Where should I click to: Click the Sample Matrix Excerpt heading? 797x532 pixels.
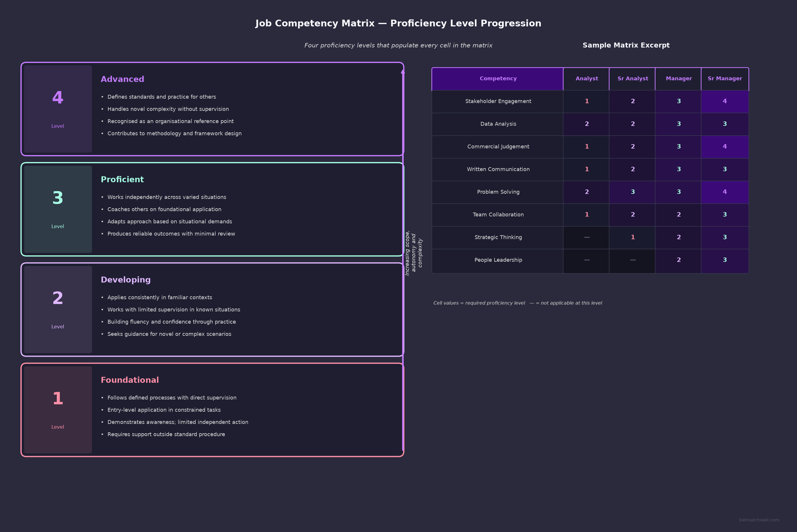pyautogui.click(x=626, y=46)
